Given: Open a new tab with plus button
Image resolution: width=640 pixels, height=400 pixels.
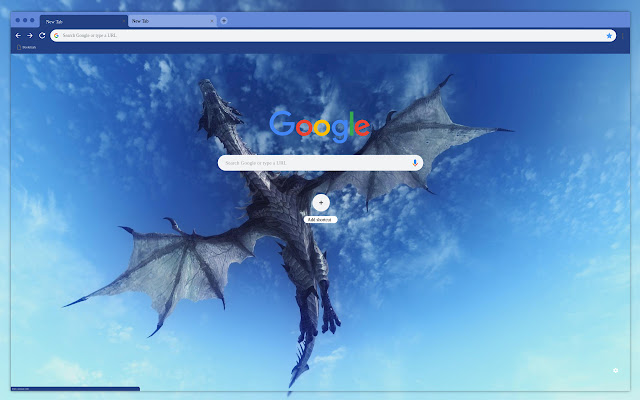Looking at the screenshot, I should pos(224,21).
